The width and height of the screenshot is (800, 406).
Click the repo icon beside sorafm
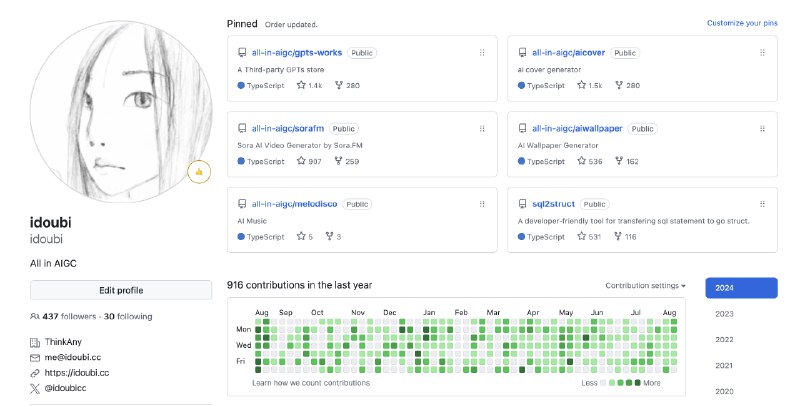[x=242, y=129]
